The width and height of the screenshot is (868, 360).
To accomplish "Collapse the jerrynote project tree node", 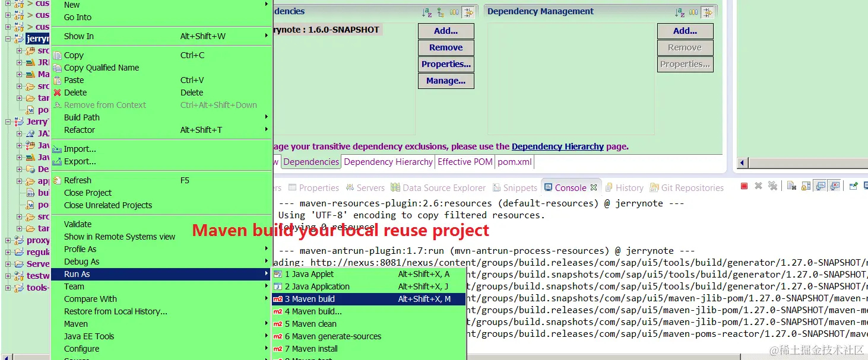I will [x=8, y=39].
